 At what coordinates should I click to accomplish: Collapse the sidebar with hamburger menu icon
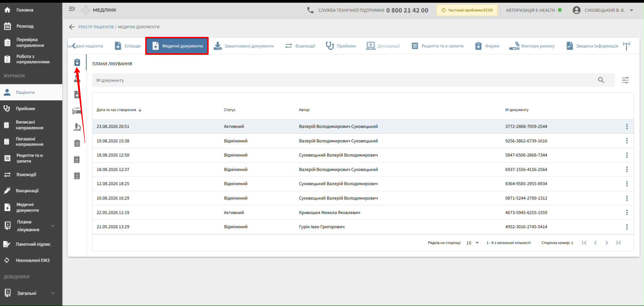[x=72, y=9]
